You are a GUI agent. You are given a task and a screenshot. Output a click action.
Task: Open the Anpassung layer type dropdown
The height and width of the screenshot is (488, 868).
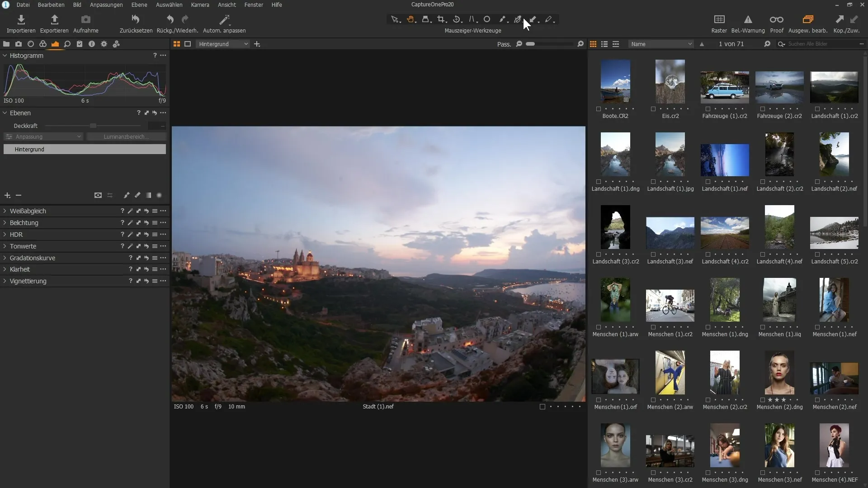(x=43, y=136)
